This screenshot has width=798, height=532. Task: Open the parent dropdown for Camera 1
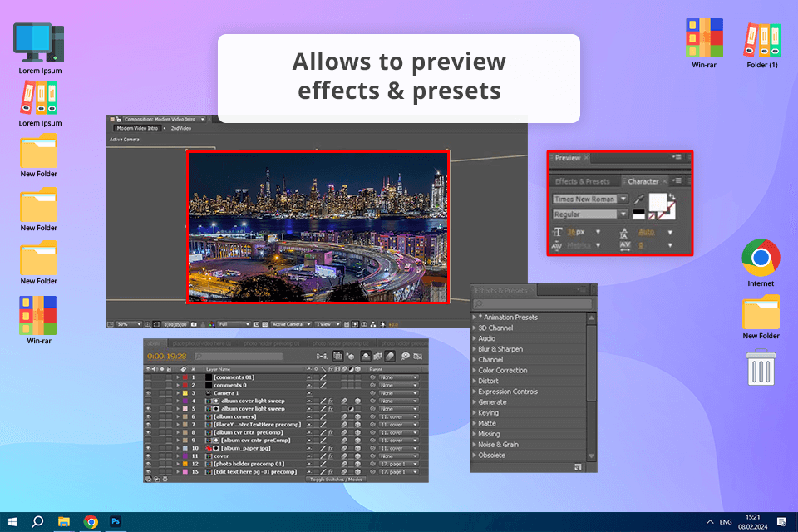(398, 393)
